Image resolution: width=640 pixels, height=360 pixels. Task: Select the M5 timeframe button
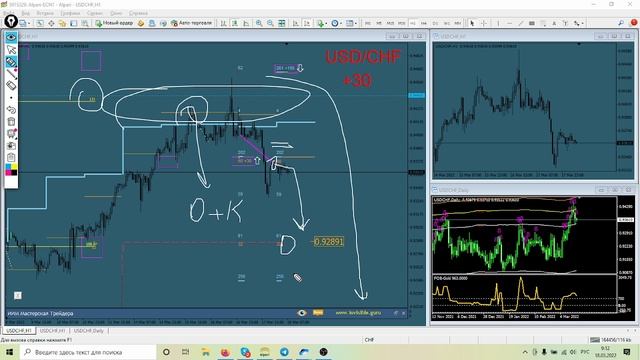point(379,24)
